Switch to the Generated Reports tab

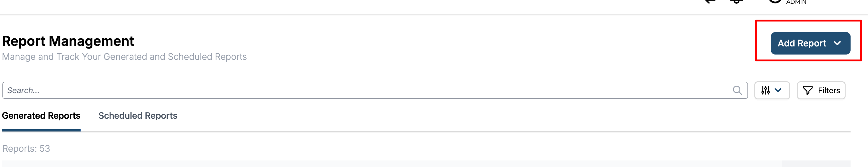[41, 116]
